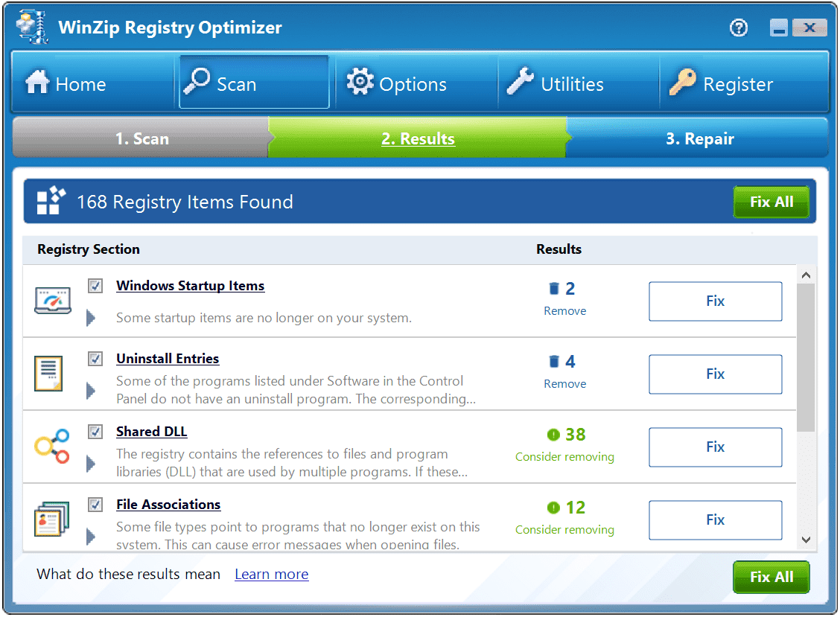Expand the Uninstall Entries details arrow
The image size is (840, 617).
pyautogui.click(x=91, y=391)
